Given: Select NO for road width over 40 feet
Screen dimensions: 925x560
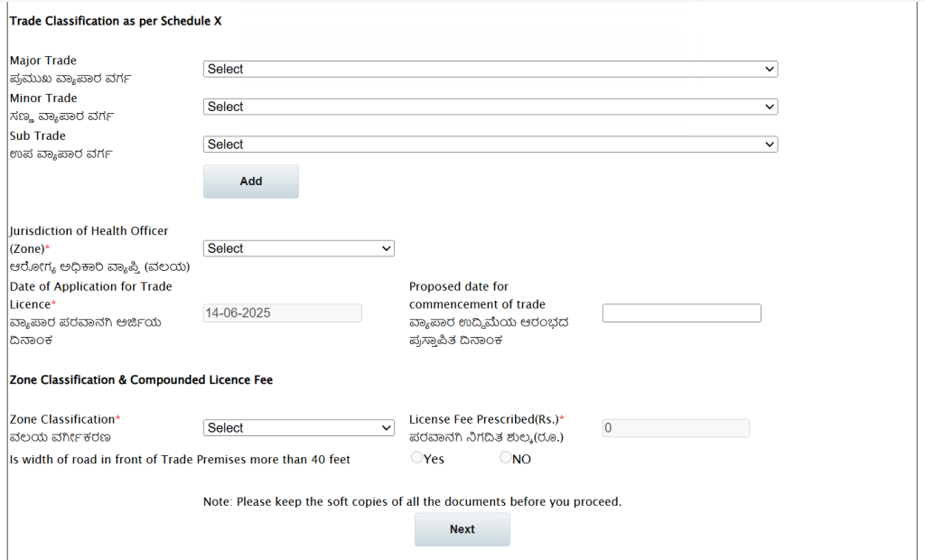Looking at the screenshot, I should (506, 458).
